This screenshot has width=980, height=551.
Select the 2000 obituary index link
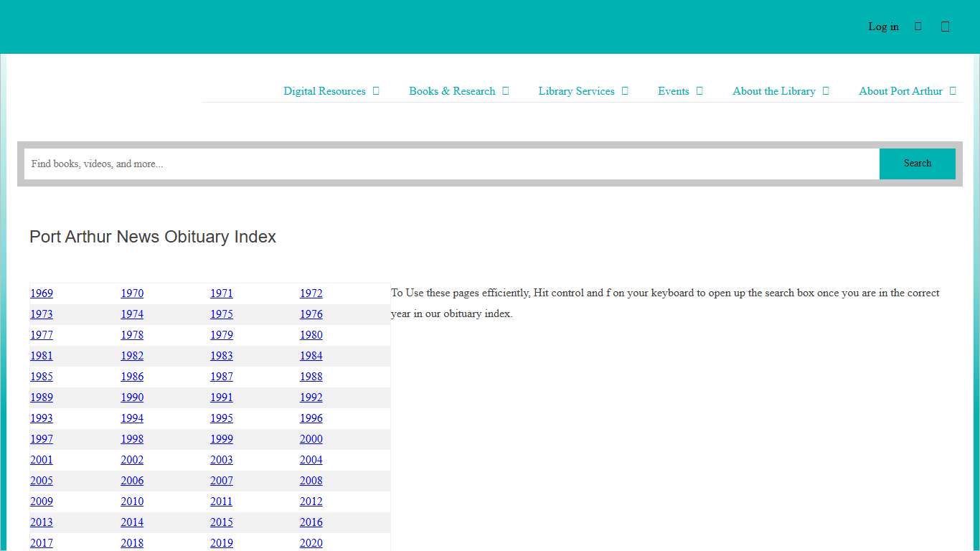pos(311,439)
